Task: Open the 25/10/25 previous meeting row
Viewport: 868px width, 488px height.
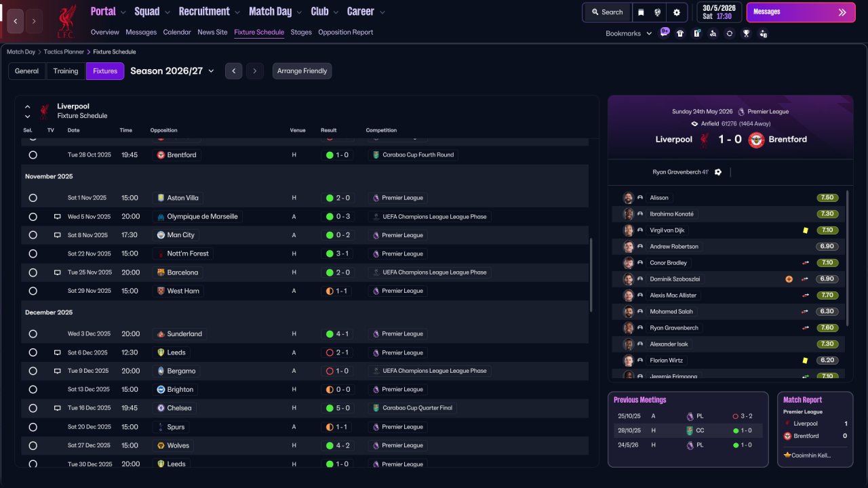Action: pos(688,417)
